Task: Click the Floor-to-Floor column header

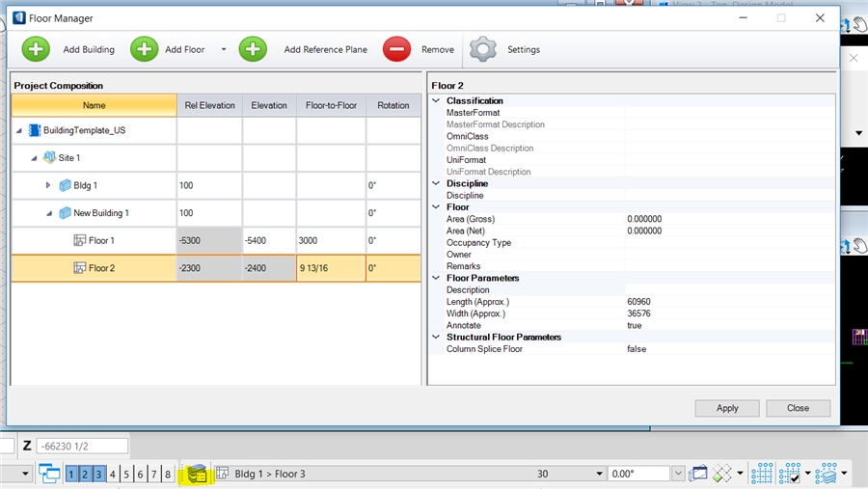Action: tap(331, 105)
